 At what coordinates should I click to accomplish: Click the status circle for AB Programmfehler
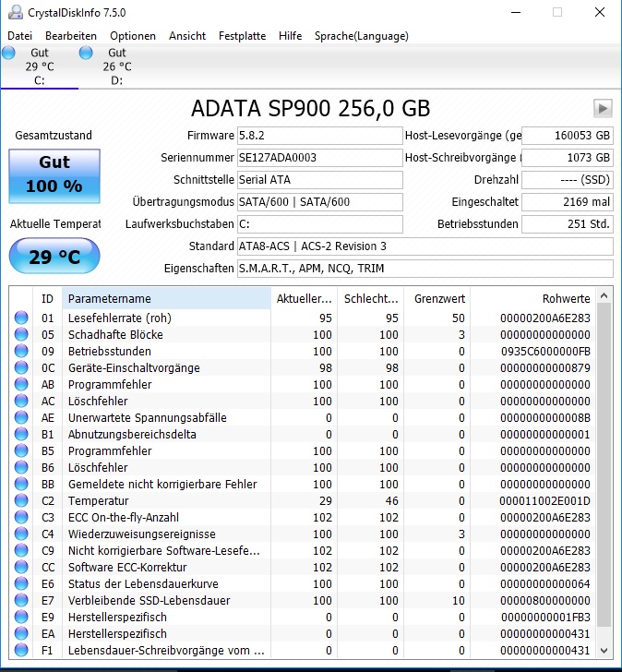21,384
